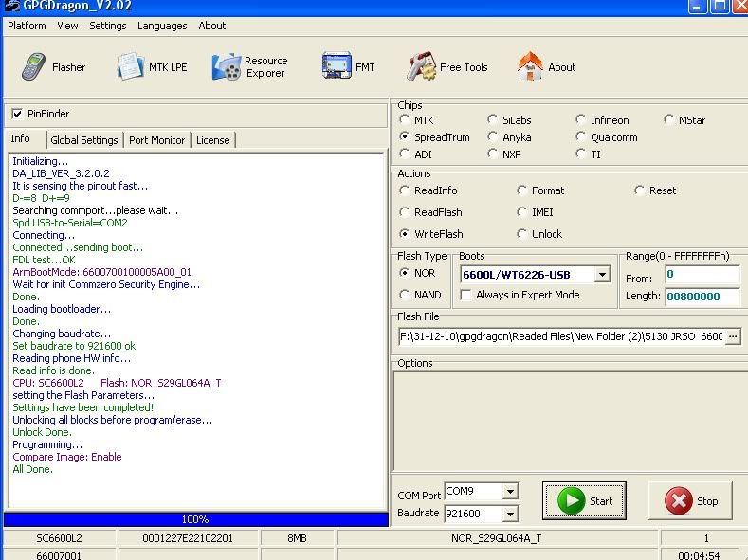Screen dimensions: 748x560
Task: Click the empty Options panel area
Action: click(570, 421)
